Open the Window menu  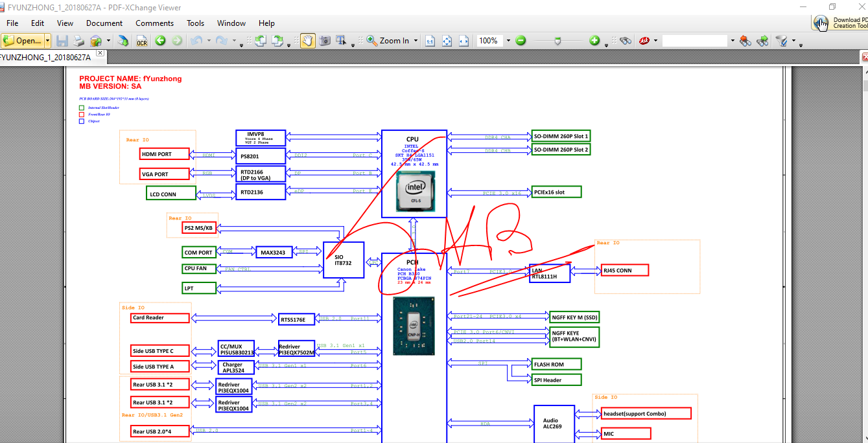point(231,23)
